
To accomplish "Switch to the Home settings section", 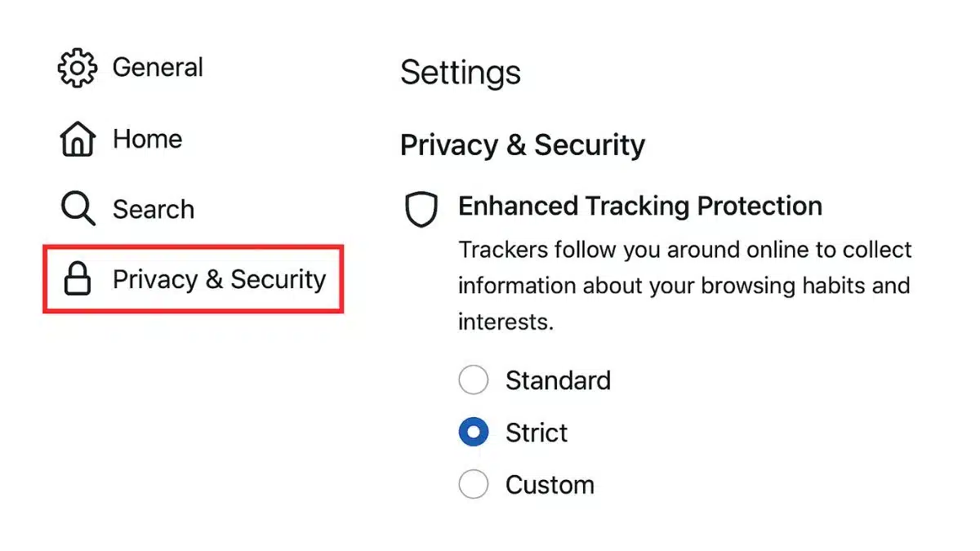I will 147,139.
